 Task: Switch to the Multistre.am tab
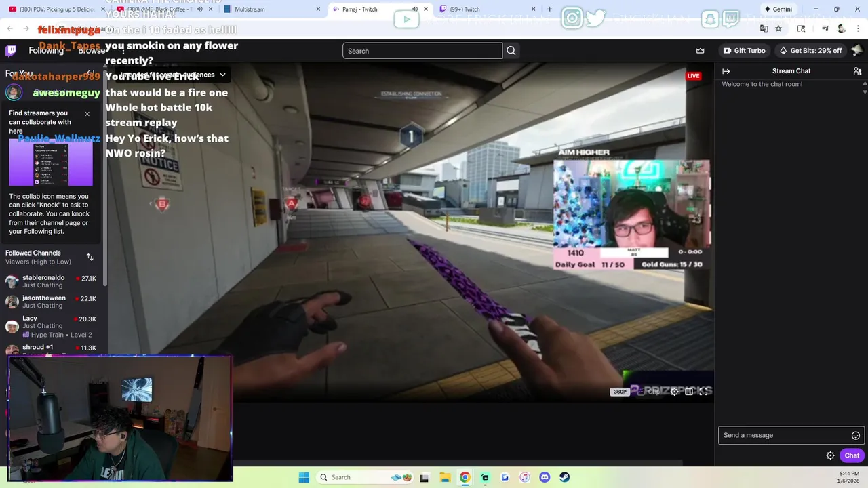(272, 9)
